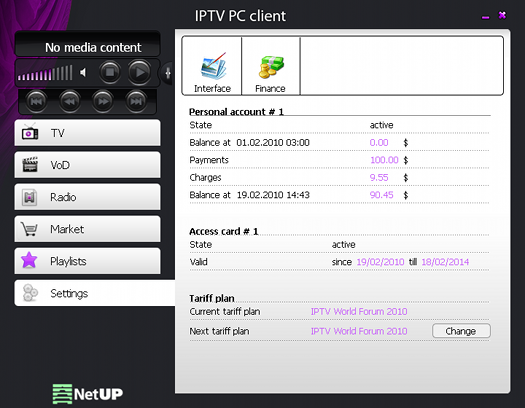Screen dimensions: 525x408
Task: Collapse the side panel handle
Action: pyautogui.click(x=168, y=73)
